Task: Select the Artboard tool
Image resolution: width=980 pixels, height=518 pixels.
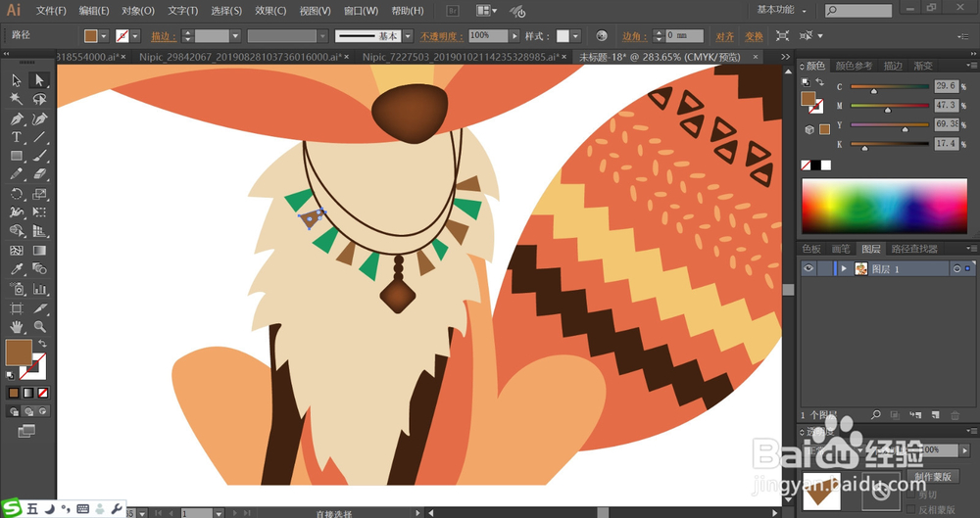Action: pos(17,308)
